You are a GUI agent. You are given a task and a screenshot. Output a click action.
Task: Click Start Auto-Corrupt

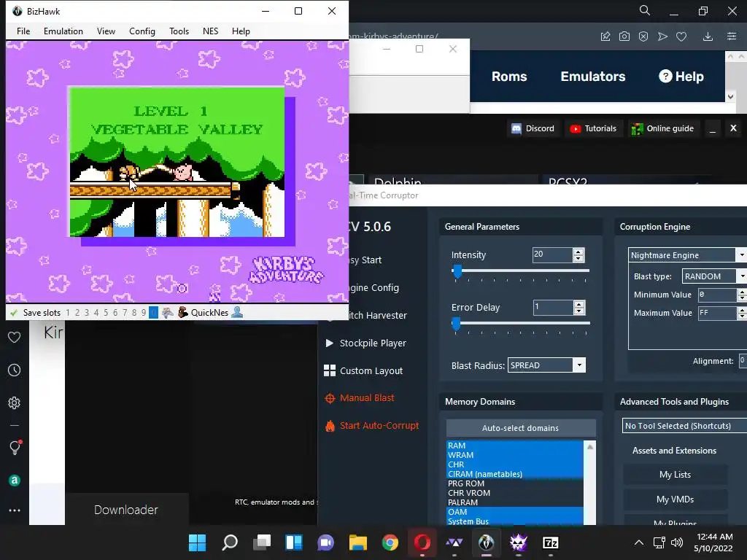click(x=371, y=426)
